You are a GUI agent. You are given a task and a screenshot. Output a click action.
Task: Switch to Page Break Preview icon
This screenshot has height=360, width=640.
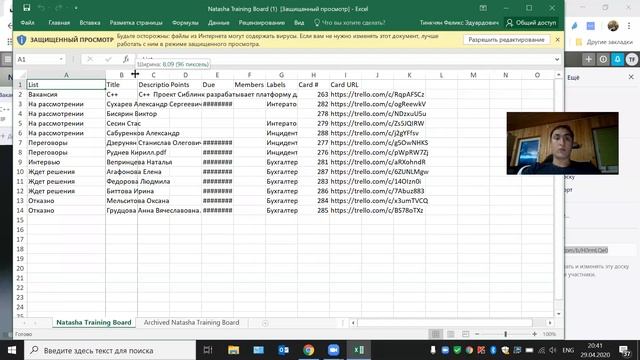pos(466,334)
